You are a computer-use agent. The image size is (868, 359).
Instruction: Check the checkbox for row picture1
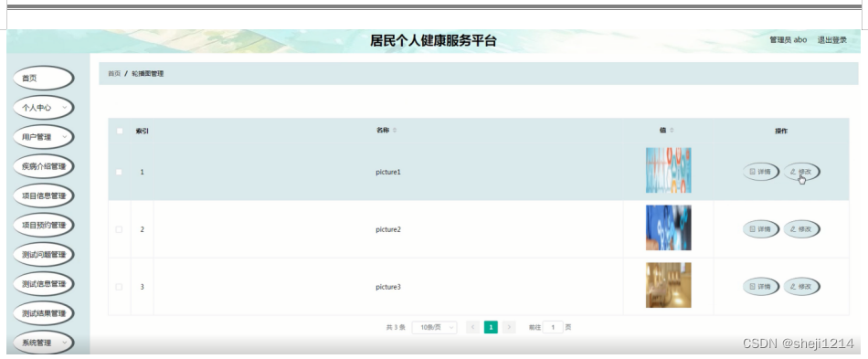(x=119, y=172)
